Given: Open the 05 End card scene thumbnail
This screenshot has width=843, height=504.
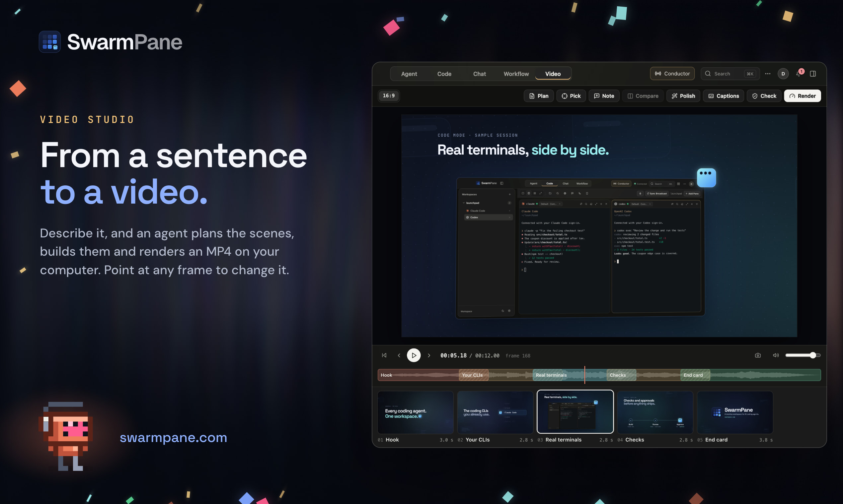Looking at the screenshot, I should click(x=735, y=412).
